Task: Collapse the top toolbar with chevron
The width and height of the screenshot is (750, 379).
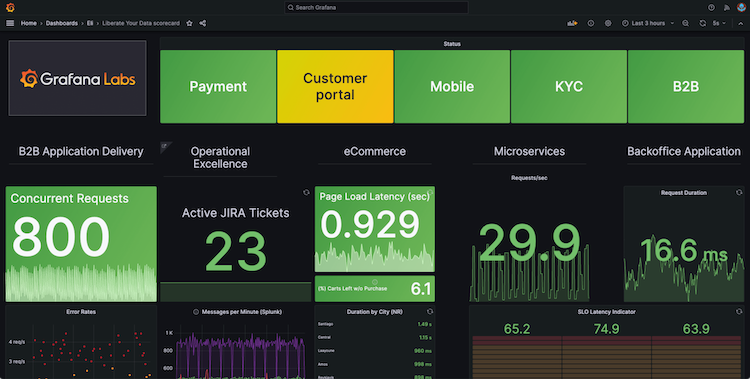Action: (740, 23)
